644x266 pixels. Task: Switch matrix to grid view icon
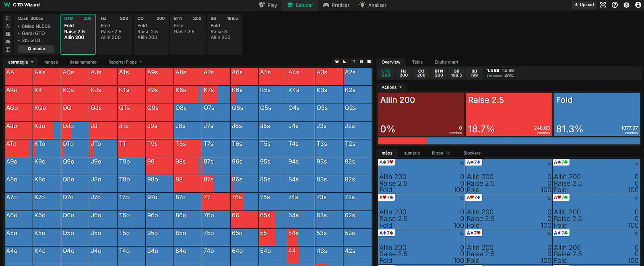(x=361, y=62)
